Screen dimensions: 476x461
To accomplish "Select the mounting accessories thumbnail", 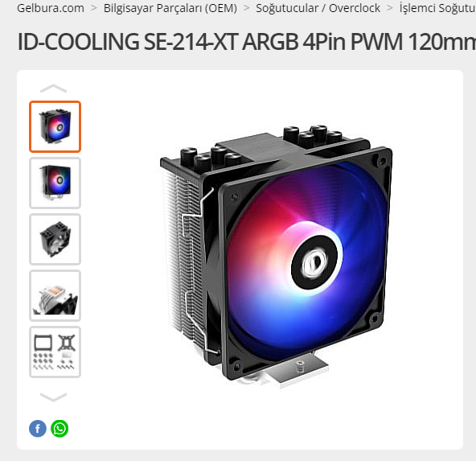I will click(x=55, y=352).
